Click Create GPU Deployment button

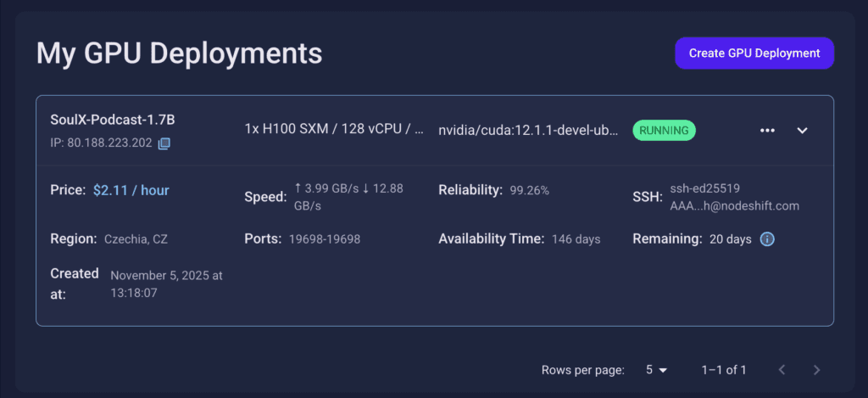tap(754, 53)
